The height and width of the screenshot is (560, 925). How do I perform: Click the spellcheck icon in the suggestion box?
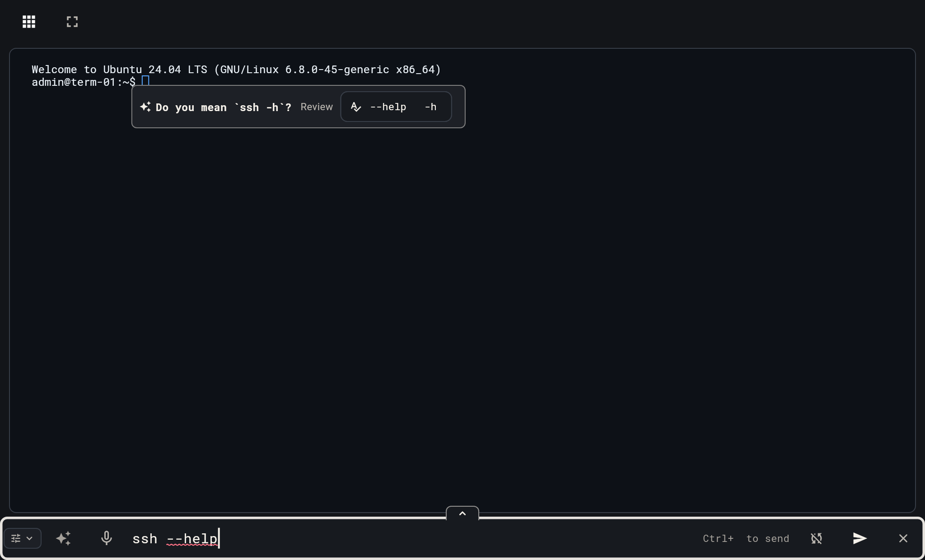(x=356, y=107)
